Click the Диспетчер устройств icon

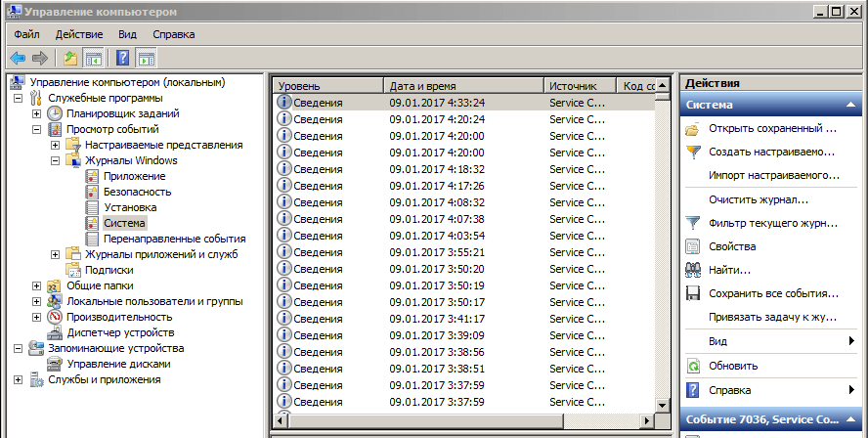point(55,332)
